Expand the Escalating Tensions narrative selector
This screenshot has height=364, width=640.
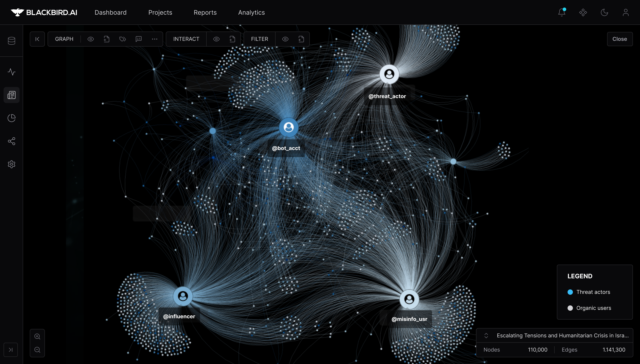486,336
